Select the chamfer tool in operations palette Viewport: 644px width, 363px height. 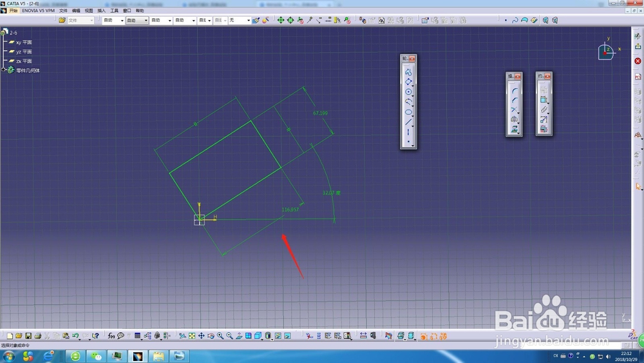514,100
